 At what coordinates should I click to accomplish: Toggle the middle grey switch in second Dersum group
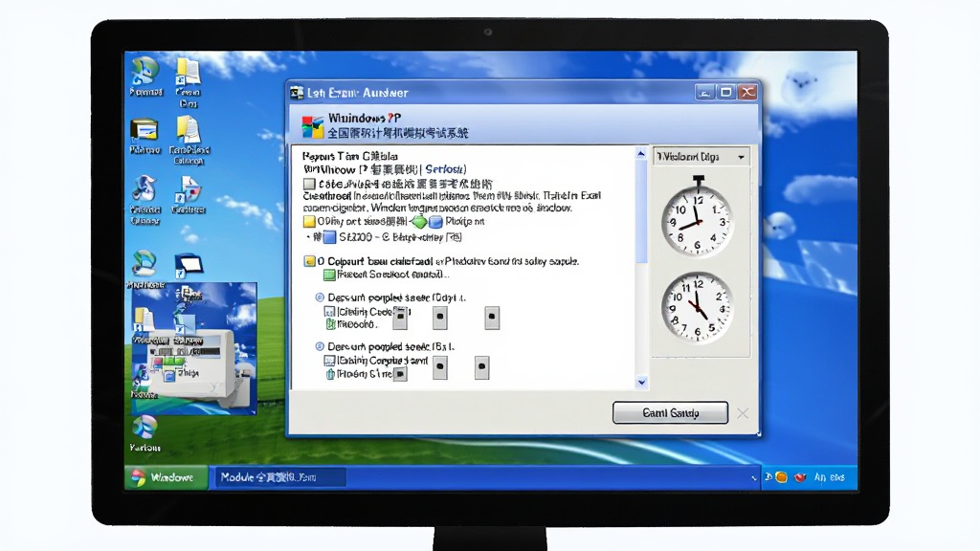coord(440,367)
